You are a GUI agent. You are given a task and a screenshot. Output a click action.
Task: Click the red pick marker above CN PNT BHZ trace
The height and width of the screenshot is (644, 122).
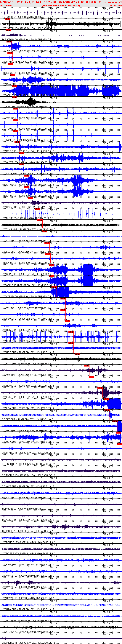click(x=87, y=366)
